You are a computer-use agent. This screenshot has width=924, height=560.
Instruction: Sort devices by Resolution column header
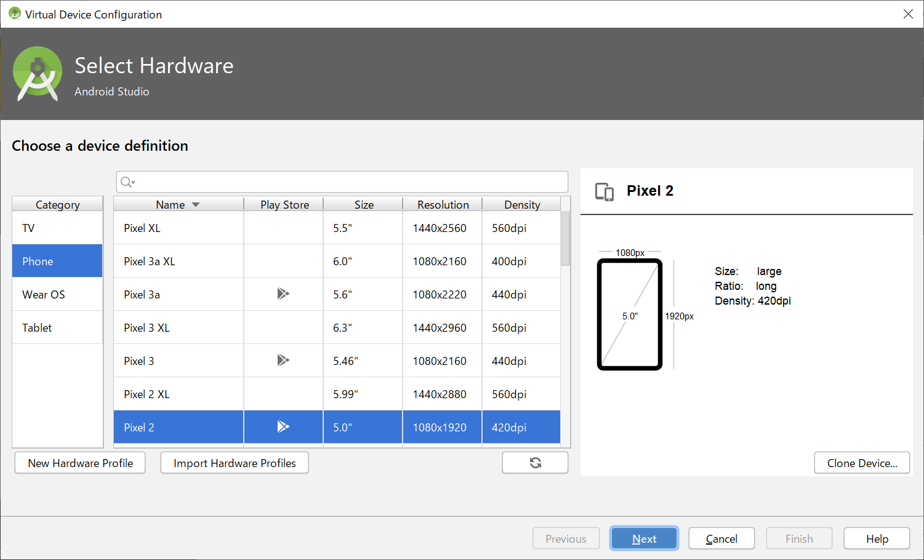pos(443,205)
